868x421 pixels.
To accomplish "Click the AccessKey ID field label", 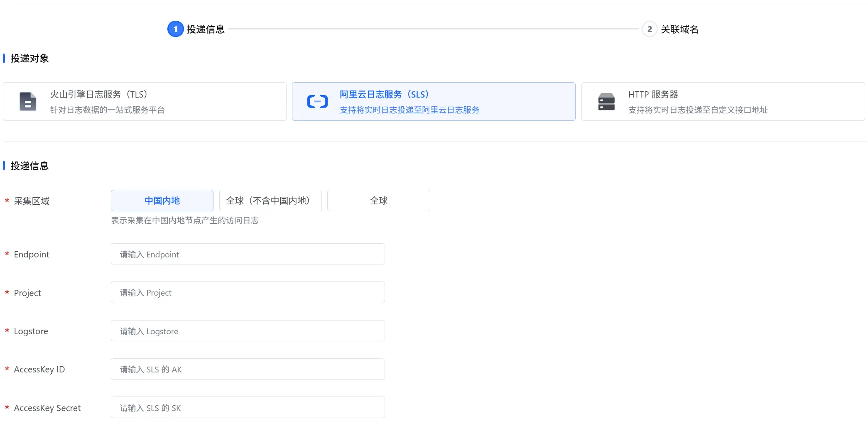I will (39, 370).
